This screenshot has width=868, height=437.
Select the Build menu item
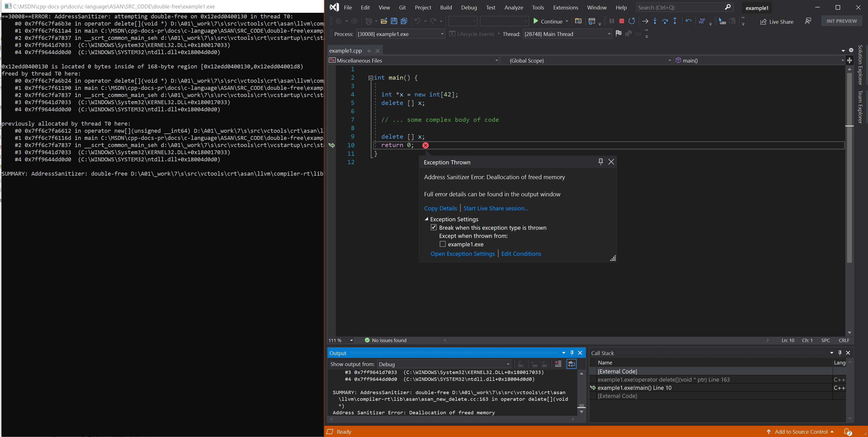(x=445, y=7)
